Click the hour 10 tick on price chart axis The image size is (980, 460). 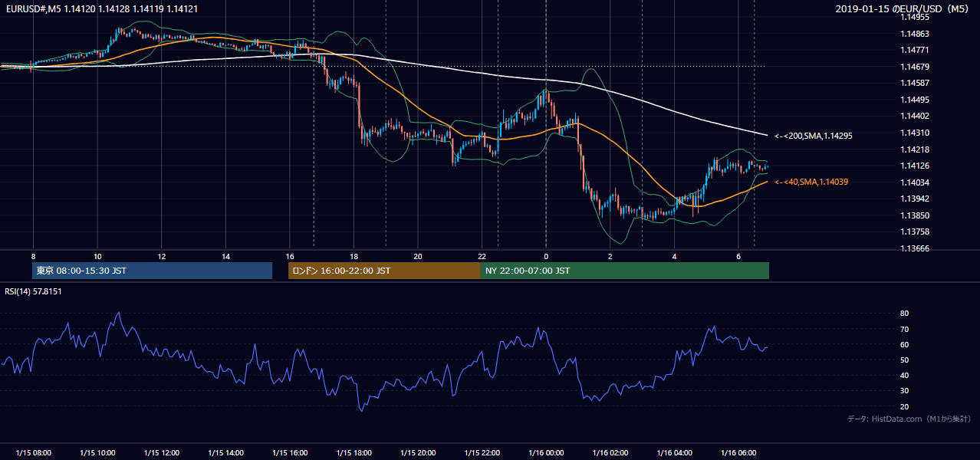tap(97, 256)
